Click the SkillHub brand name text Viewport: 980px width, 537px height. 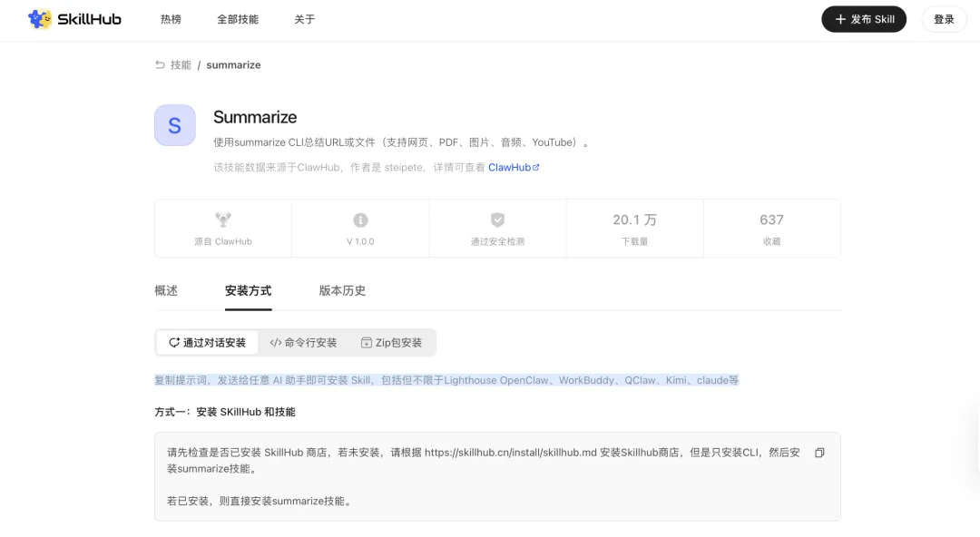pyautogui.click(x=89, y=19)
